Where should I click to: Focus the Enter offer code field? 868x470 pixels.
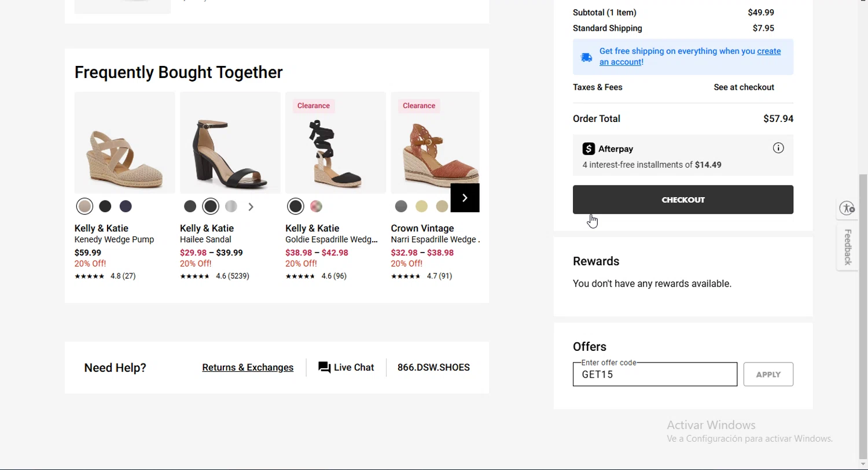pos(655,375)
